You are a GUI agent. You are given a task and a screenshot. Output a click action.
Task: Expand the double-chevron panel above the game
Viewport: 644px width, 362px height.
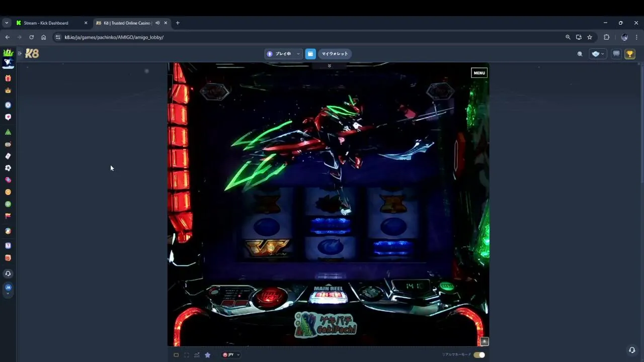(x=329, y=66)
